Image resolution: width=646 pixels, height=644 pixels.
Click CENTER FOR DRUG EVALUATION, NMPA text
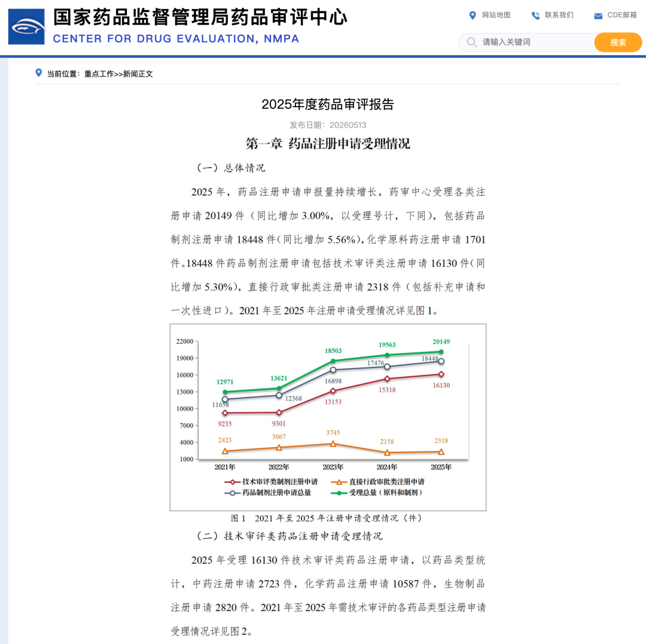176,39
